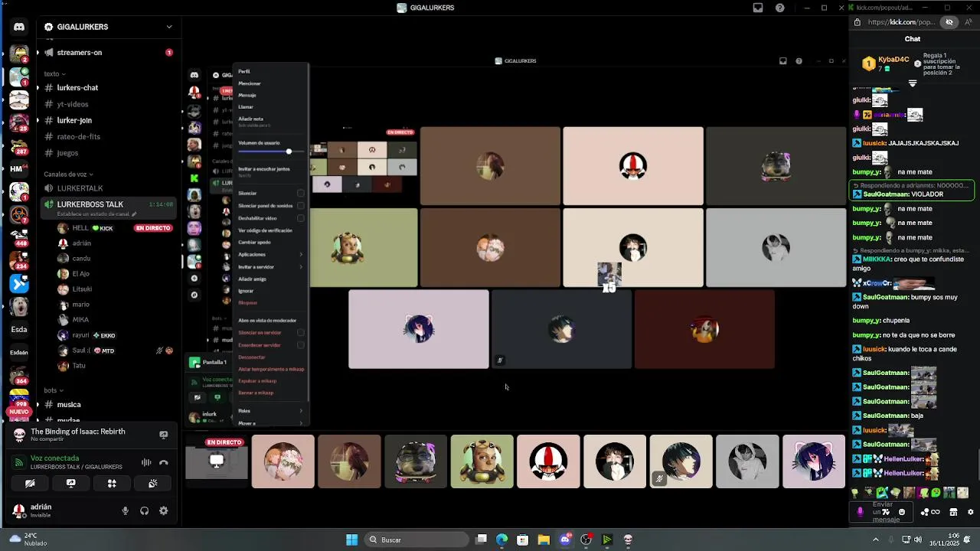Toggle Silenciar checkbox in context menu
Screen dimensions: 980x551
point(300,194)
